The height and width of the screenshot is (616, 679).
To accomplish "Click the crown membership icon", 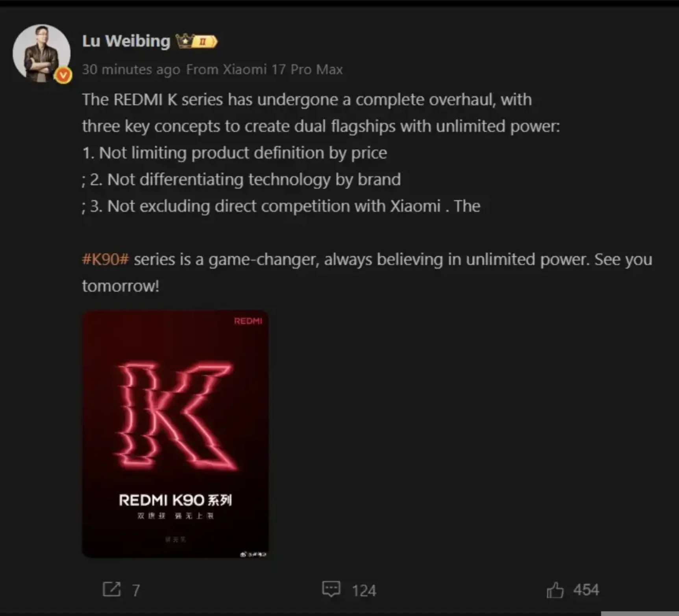I will pos(183,41).
